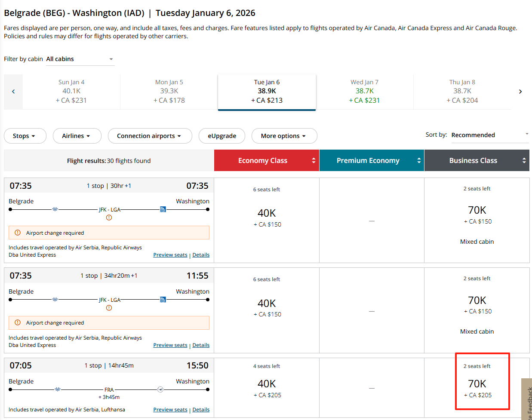Open the Sort by Recommended dropdown
Viewport: 532px width, 420px height.
(x=489, y=135)
